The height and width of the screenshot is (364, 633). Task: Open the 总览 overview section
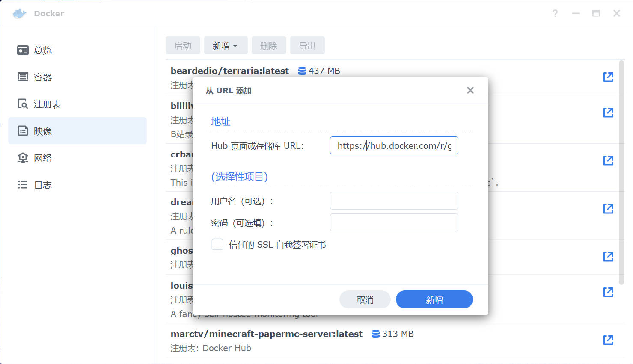pos(77,50)
